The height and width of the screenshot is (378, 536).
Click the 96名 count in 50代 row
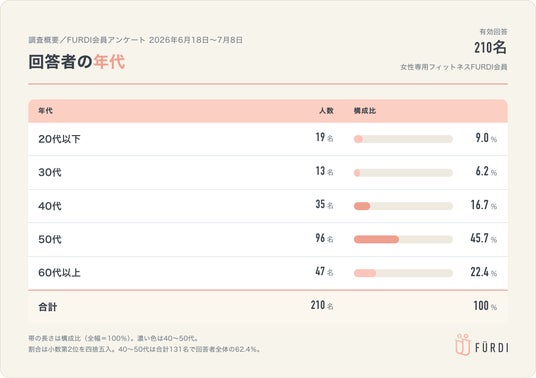click(x=324, y=238)
